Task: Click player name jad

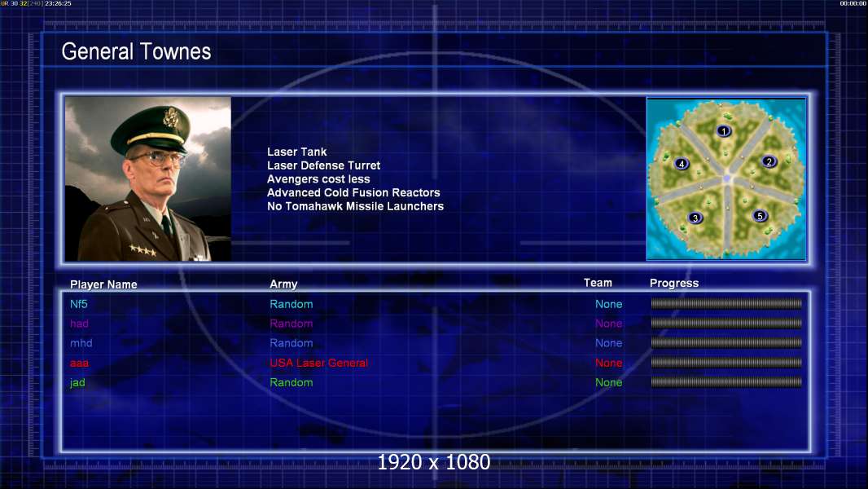Action: (x=77, y=383)
